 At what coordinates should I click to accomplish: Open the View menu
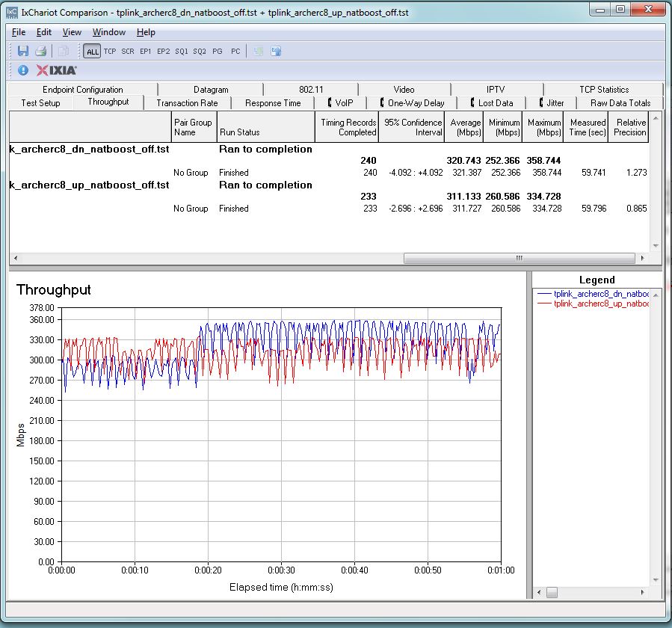point(72,32)
